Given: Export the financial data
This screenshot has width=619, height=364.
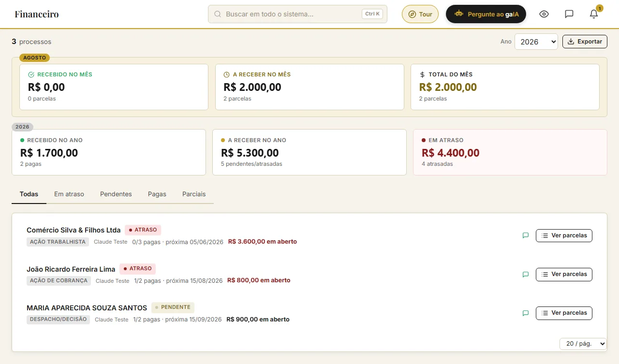Looking at the screenshot, I should pyautogui.click(x=585, y=42).
